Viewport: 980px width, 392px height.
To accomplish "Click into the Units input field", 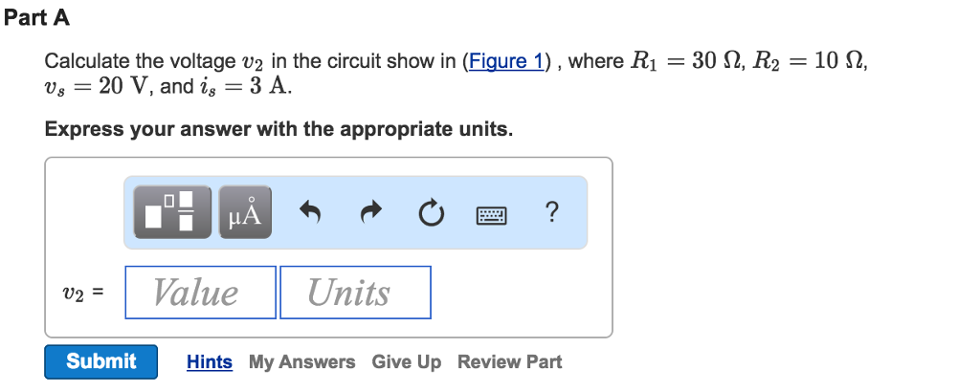I will coord(355,293).
